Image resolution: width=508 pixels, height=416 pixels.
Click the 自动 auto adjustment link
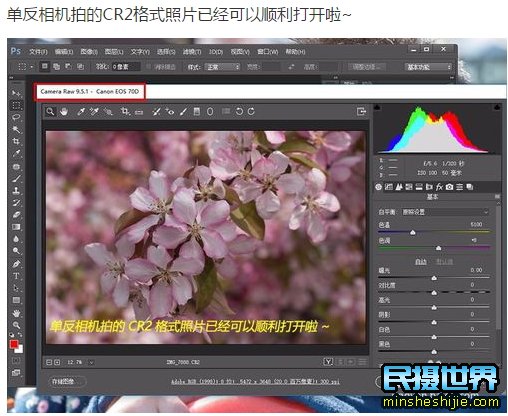click(x=421, y=262)
